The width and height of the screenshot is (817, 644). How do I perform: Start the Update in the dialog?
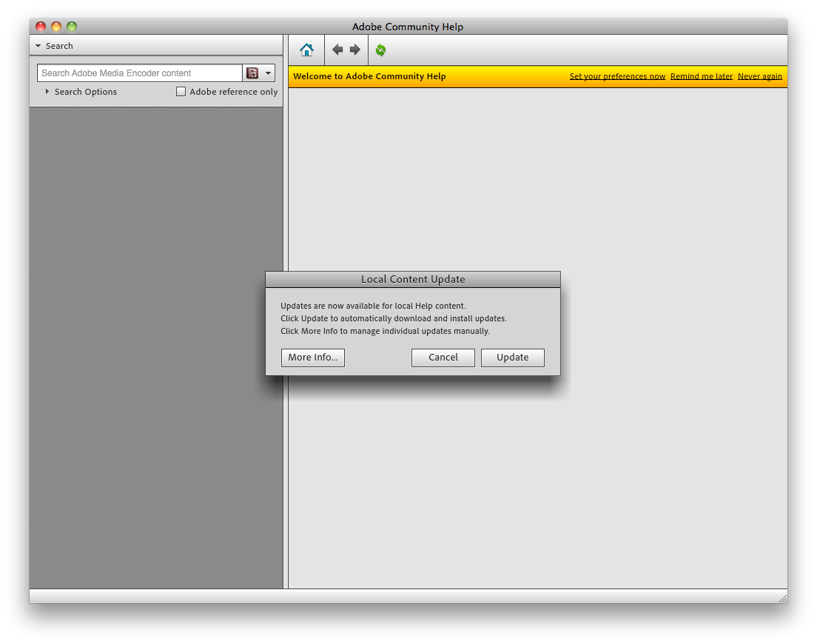click(x=512, y=358)
